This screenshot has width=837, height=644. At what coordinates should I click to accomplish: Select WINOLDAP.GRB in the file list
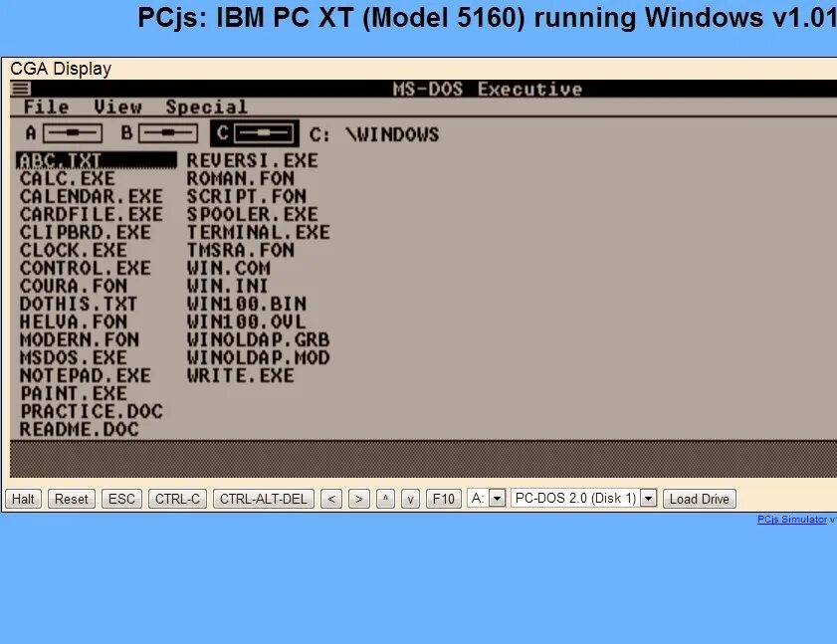click(x=259, y=339)
